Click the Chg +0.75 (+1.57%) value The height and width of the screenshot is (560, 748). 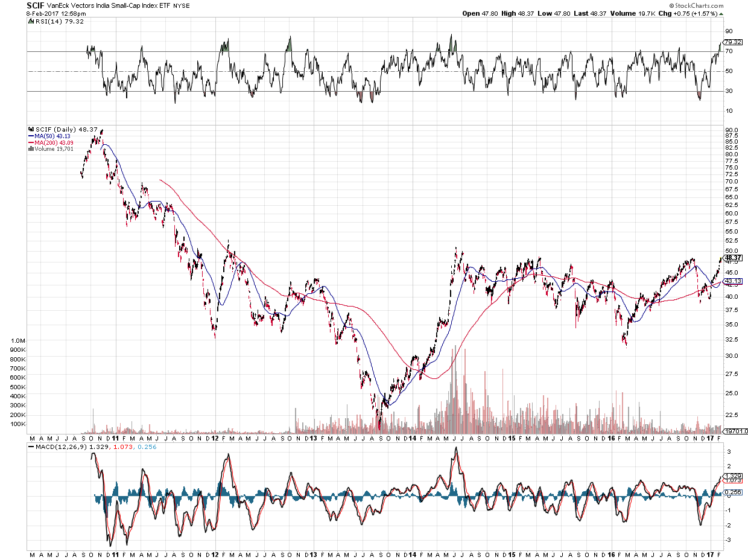click(x=689, y=13)
